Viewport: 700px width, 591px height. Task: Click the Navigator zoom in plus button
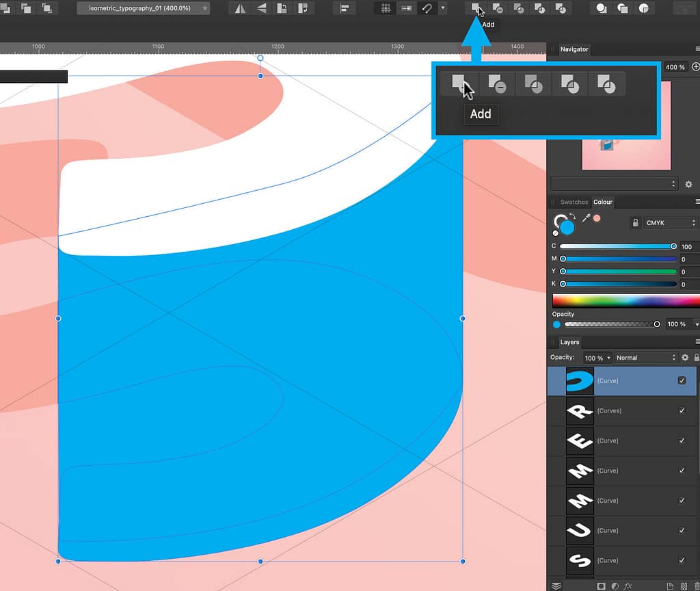[695, 66]
